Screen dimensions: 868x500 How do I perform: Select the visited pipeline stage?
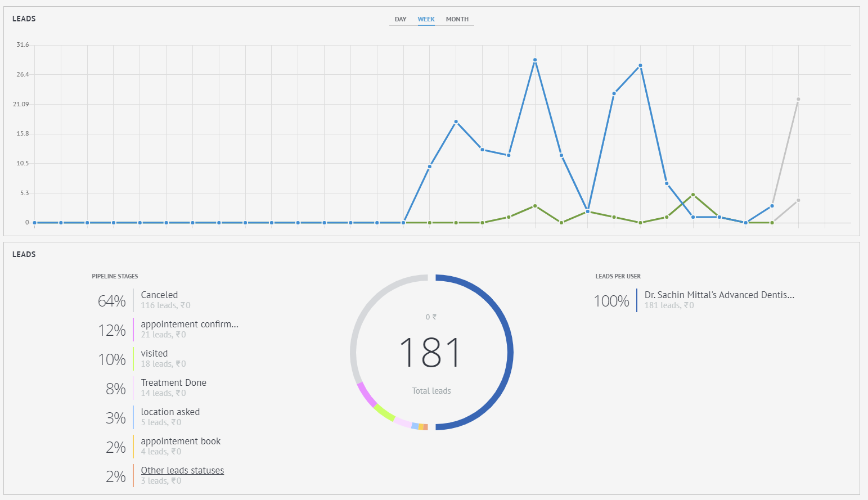154,353
